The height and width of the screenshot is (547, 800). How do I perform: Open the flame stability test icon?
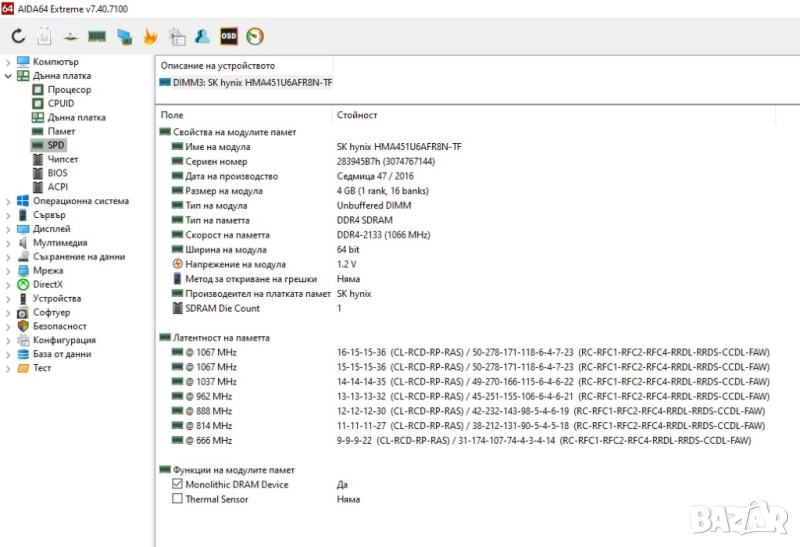pos(150,37)
